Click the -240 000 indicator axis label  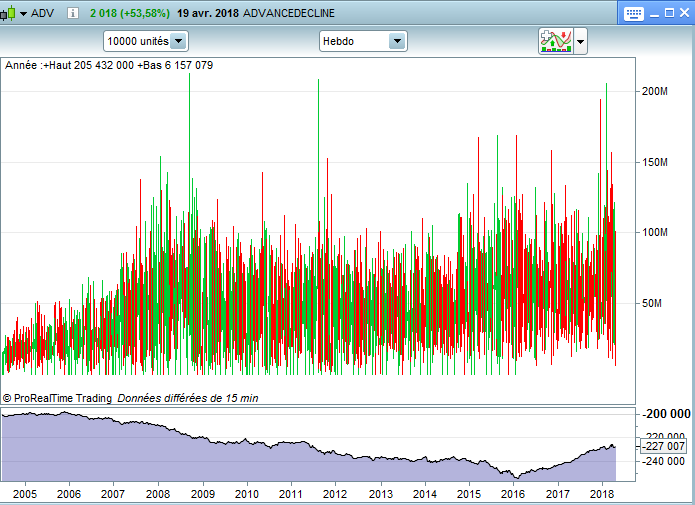click(664, 461)
